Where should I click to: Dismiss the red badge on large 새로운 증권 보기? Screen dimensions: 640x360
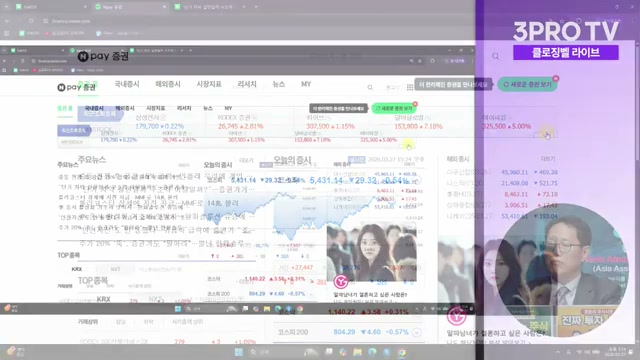pos(556,78)
